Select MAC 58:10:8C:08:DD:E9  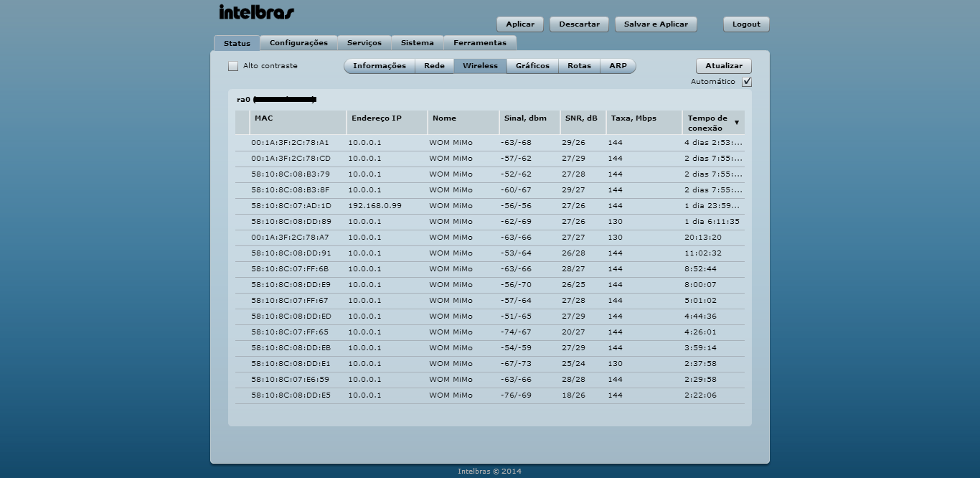pyautogui.click(x=291, y=285)
